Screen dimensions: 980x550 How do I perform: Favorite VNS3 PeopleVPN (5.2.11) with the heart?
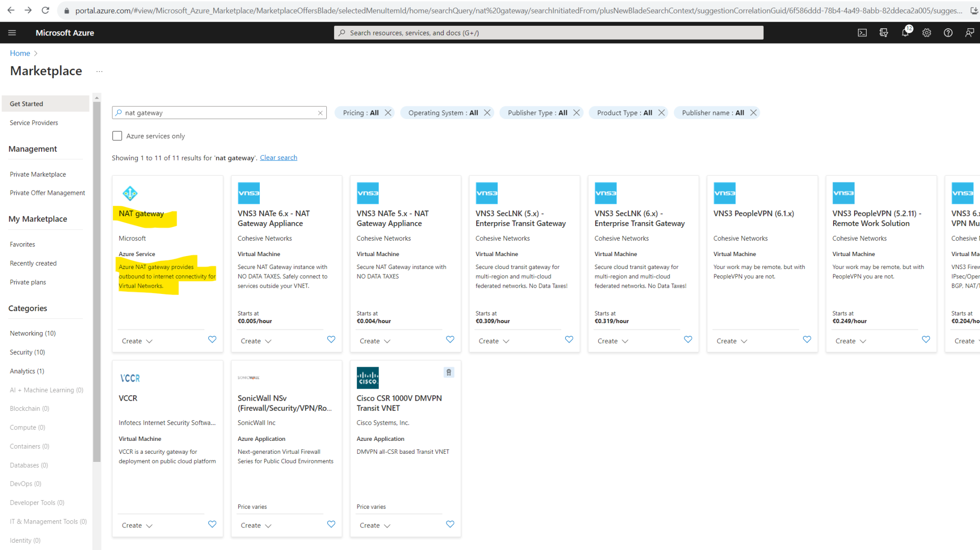pos(926,339)
